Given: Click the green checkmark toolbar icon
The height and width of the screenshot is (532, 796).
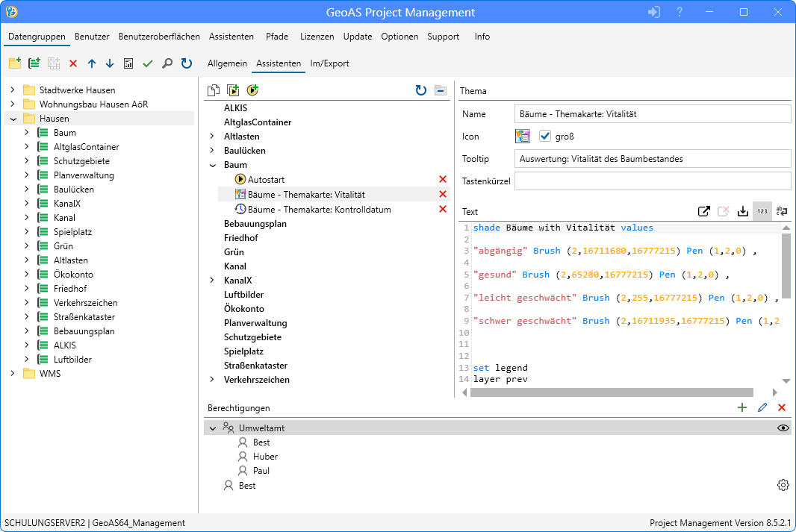Looking at the screenshot, I should (x=148, y=64).
